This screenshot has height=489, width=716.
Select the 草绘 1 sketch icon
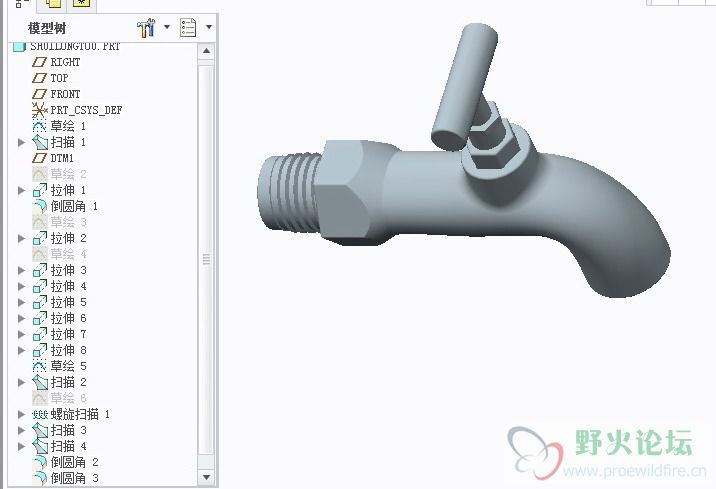(39, 126)
